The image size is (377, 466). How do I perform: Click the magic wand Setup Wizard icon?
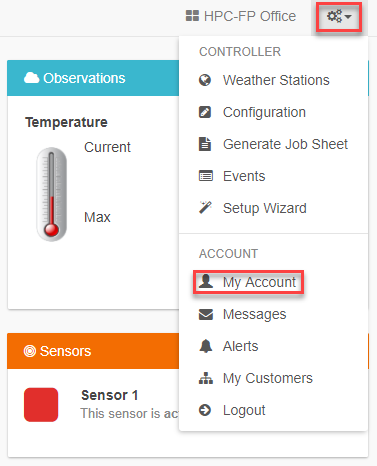click(205, 207)
